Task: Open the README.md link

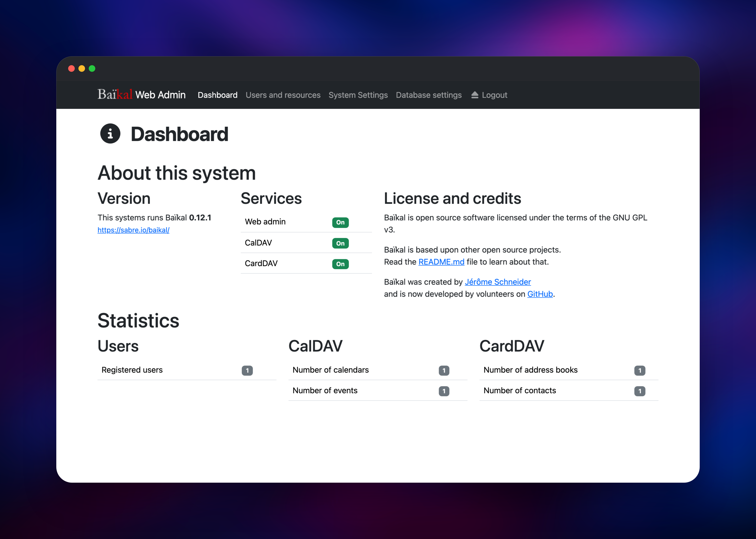Action: coord(441,262)
